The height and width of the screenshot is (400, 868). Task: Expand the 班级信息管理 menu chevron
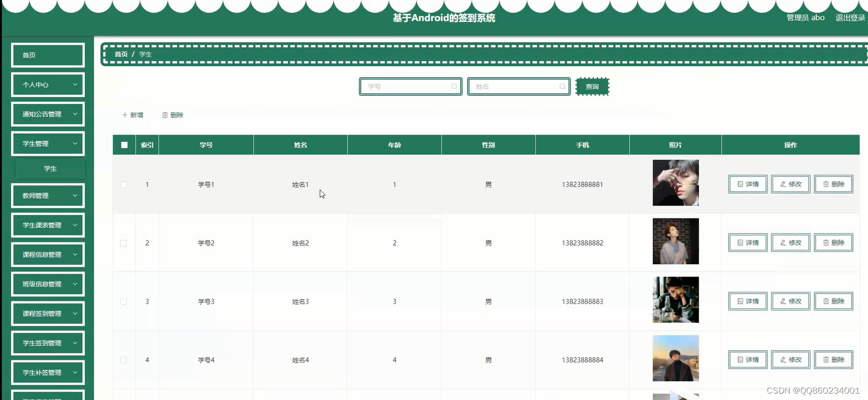(75, 284)
